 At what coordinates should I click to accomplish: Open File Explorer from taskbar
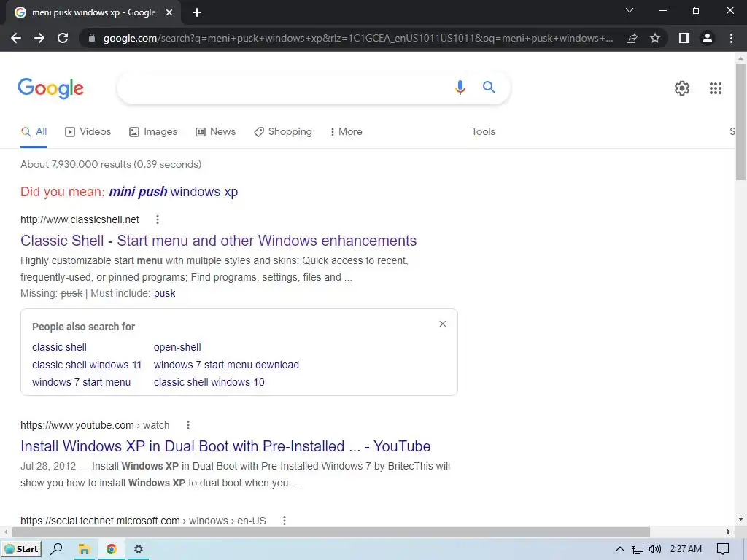(85, 549)
